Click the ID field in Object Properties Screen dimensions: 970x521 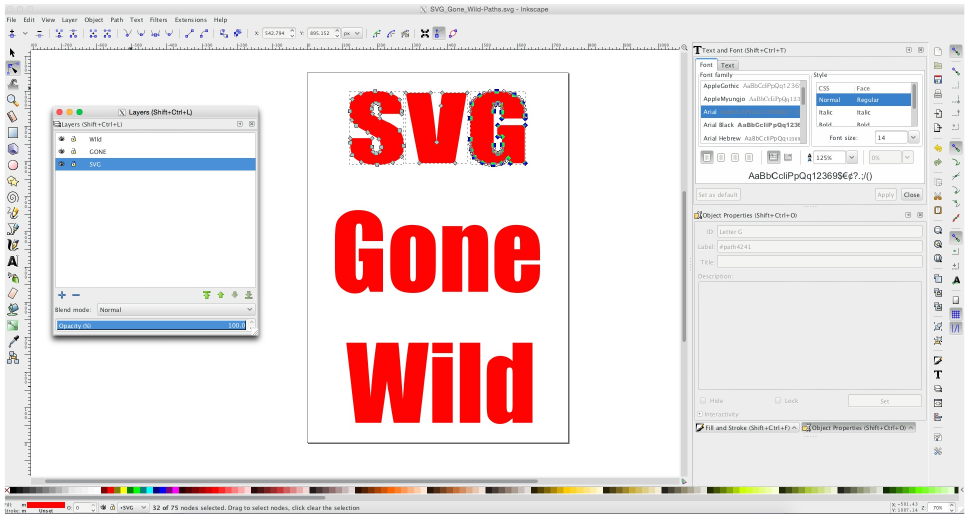click(x=820, y=231)
